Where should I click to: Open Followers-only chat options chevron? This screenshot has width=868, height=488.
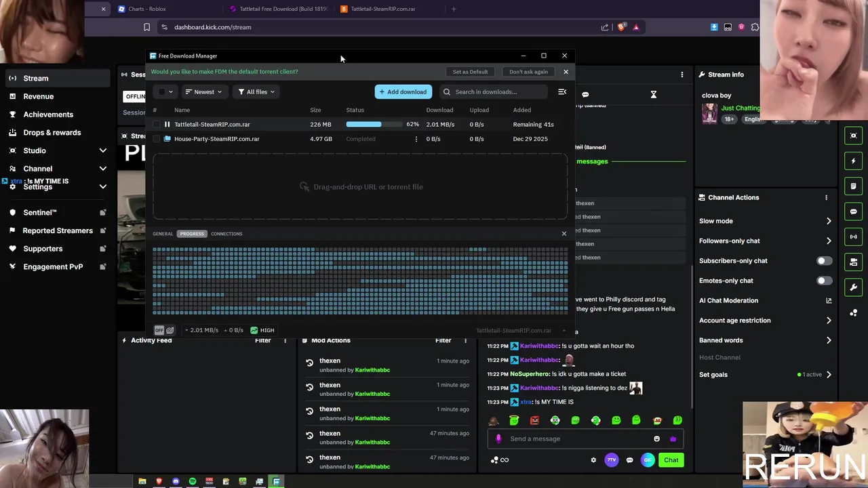829,241
